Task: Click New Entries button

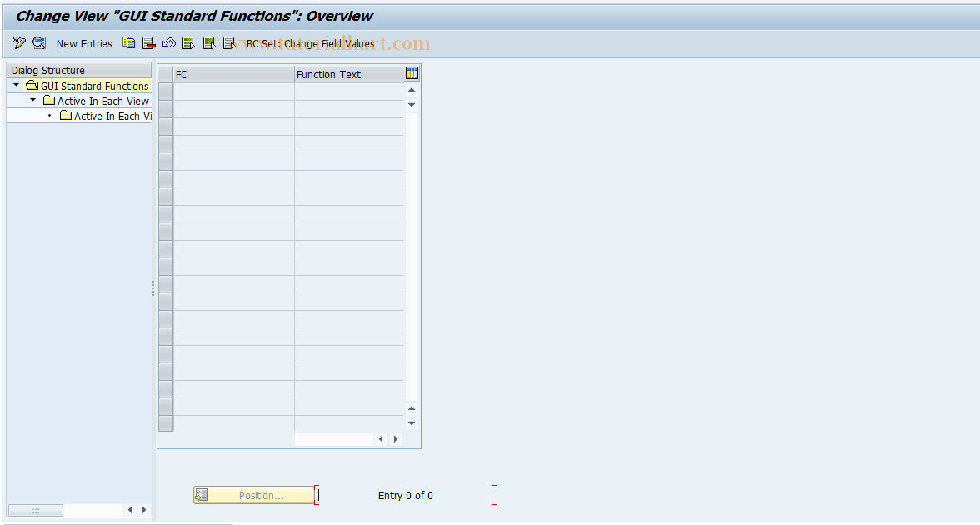Action: [84, 43]
